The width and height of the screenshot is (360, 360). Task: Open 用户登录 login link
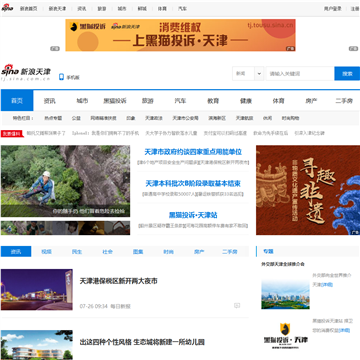pos(333,9)
